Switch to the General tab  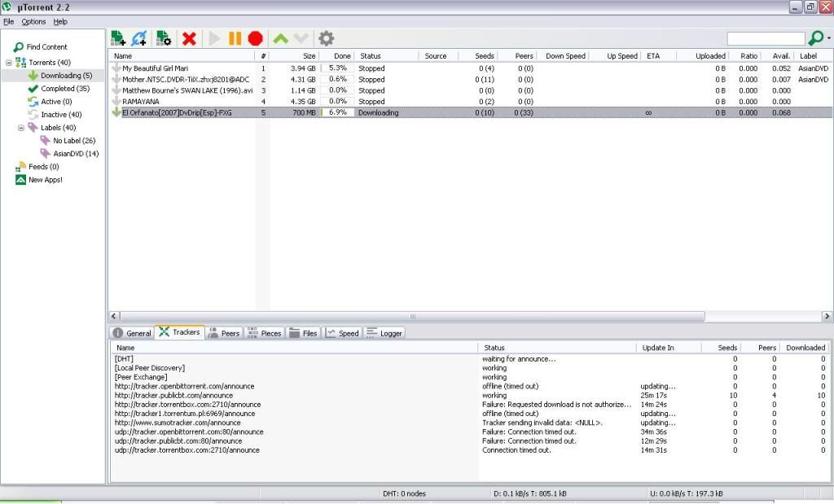[133, 333]
